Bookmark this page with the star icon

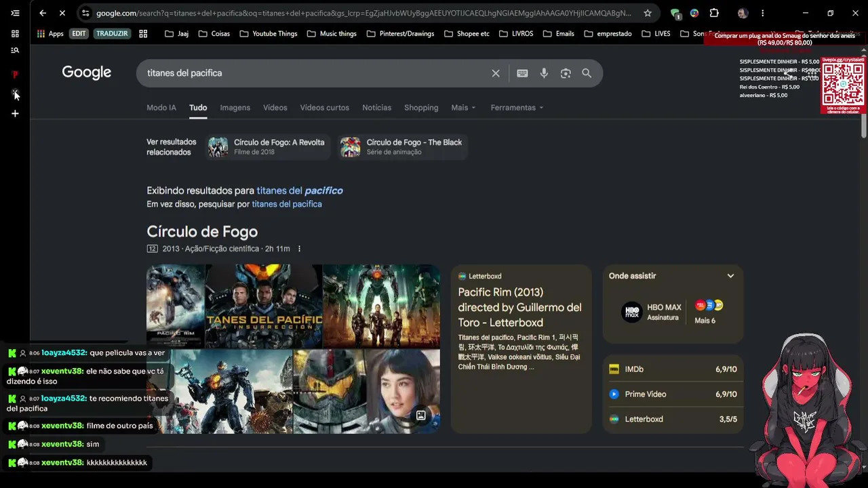(x=648, y=13)
